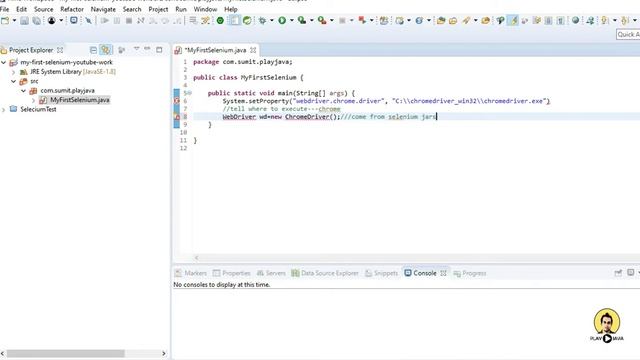The height and width of the screenshot is (360, 640).
Task: Open the Debug dropdown arrow
Action: click(271, 20)
